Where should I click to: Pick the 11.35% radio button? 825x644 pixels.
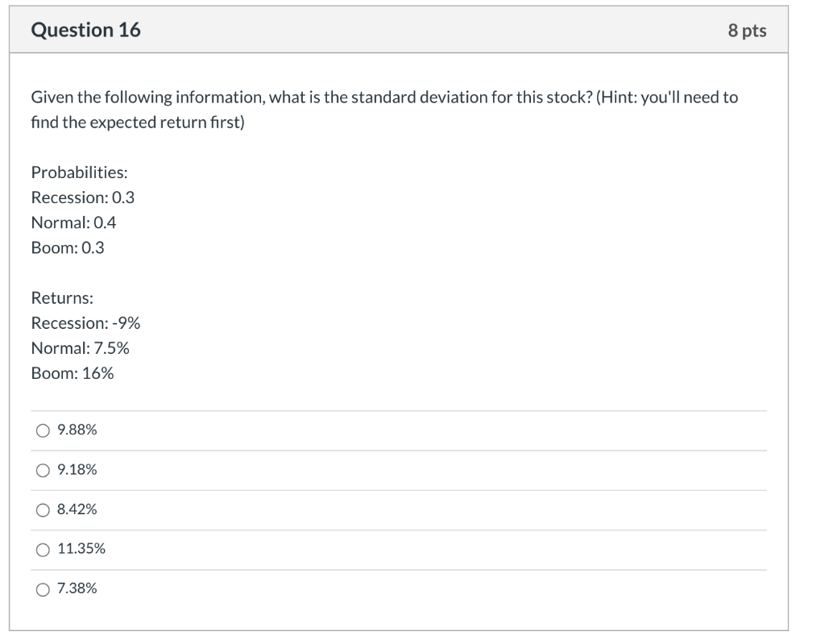point(42,550)
